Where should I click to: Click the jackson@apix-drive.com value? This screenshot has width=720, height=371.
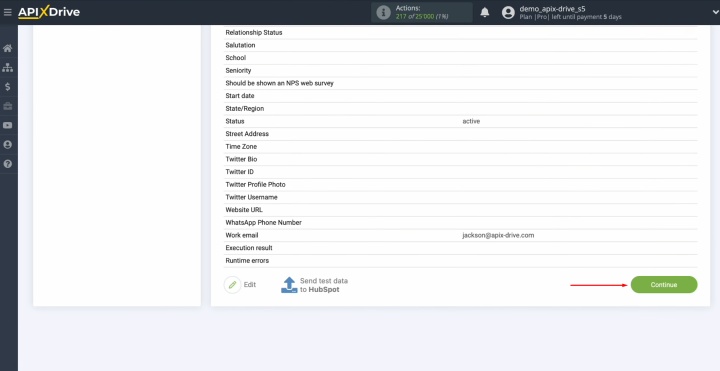point(498,235)
